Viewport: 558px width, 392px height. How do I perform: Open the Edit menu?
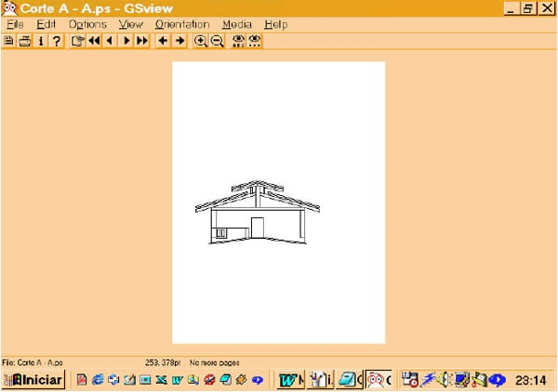pyautogui.click(x=46, y=24)
